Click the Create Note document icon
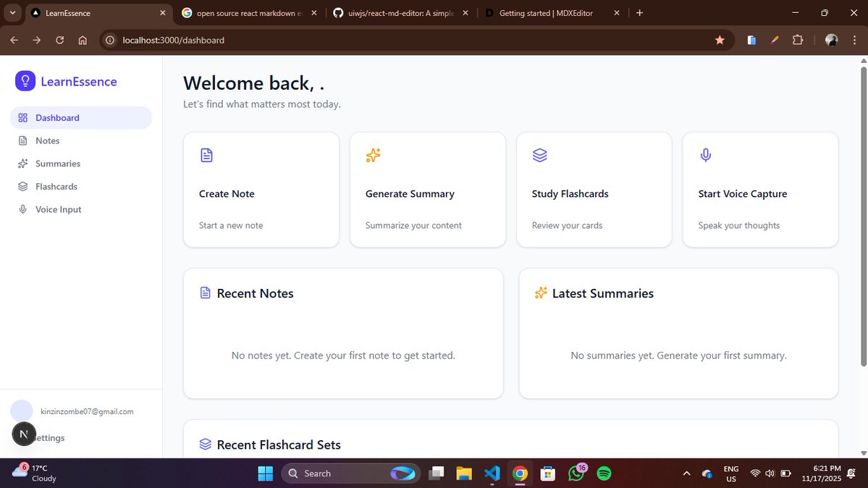The image size is (868, 488). click(206, 154)
